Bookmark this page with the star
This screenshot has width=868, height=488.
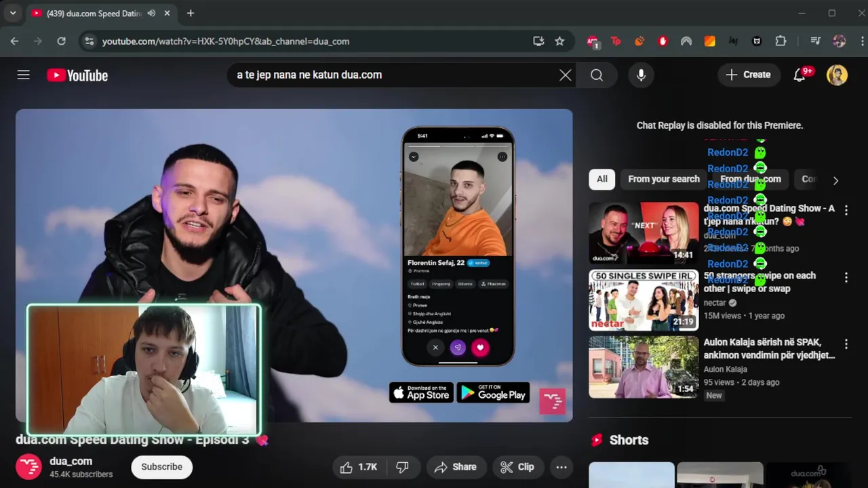point(559,41)
